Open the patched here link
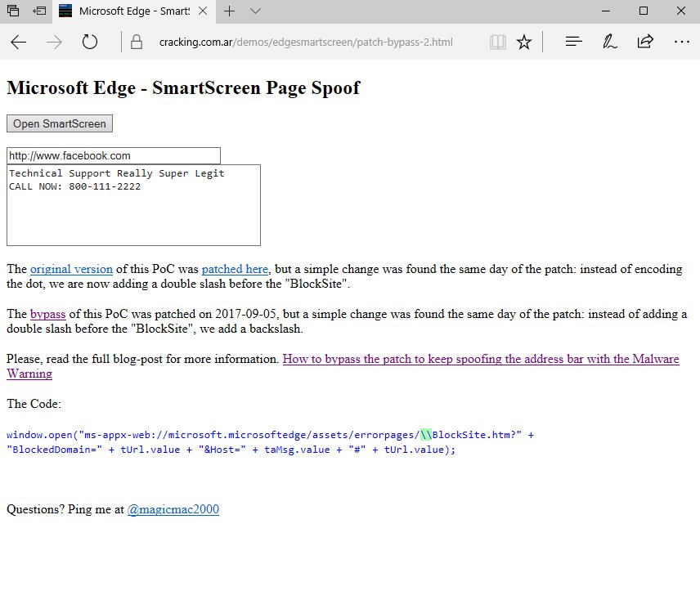Screen dimensions: 700x600 tap(235, 269)
